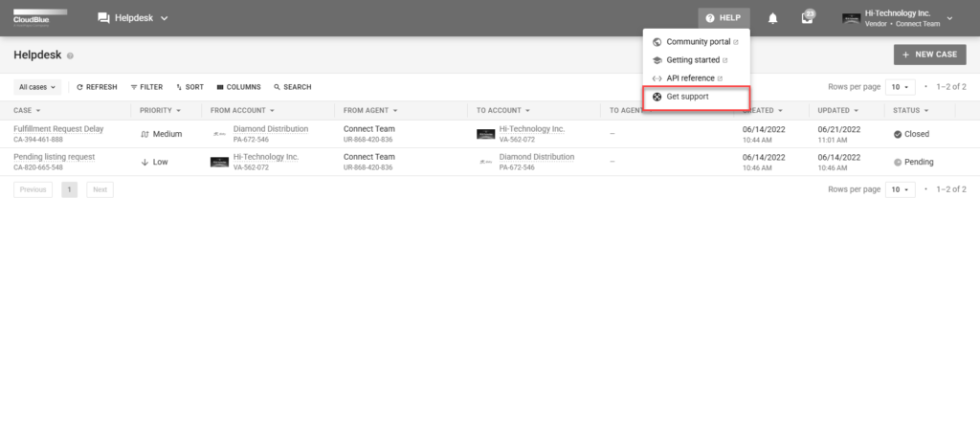Viewport: 980px width, 441px height.
Task: Click the CloudBlue logo
Action: tap(40, 17)
